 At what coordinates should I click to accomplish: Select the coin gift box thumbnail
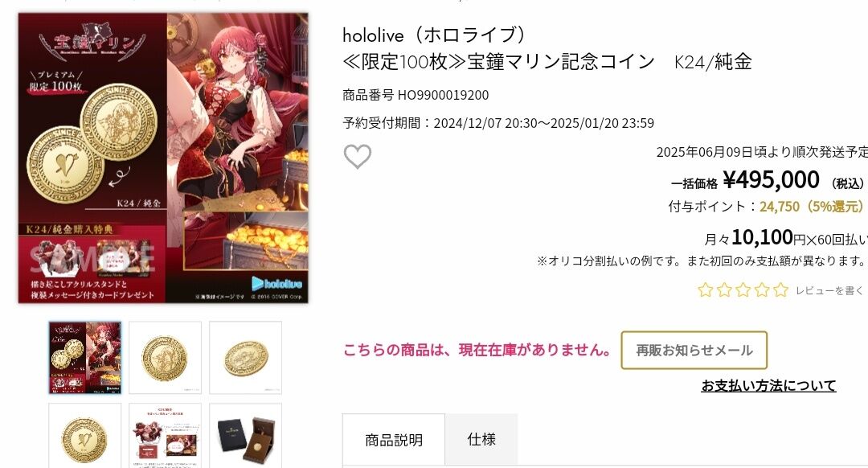click(245, 436)
